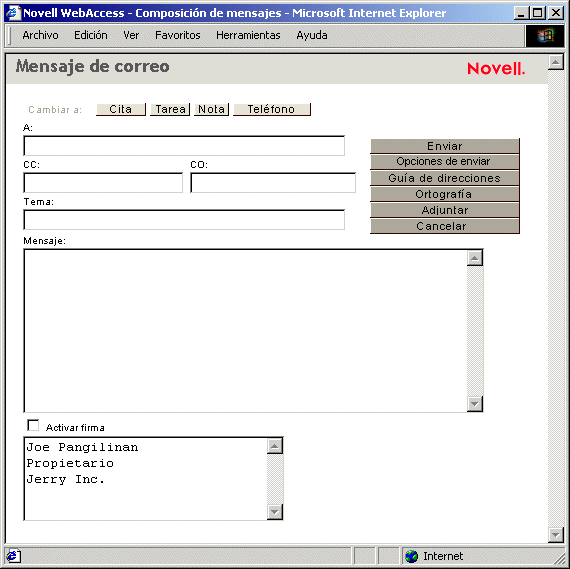Click the Internet zone globe icon
Viewport: 570px width, 569px height.
coord(412,556)
